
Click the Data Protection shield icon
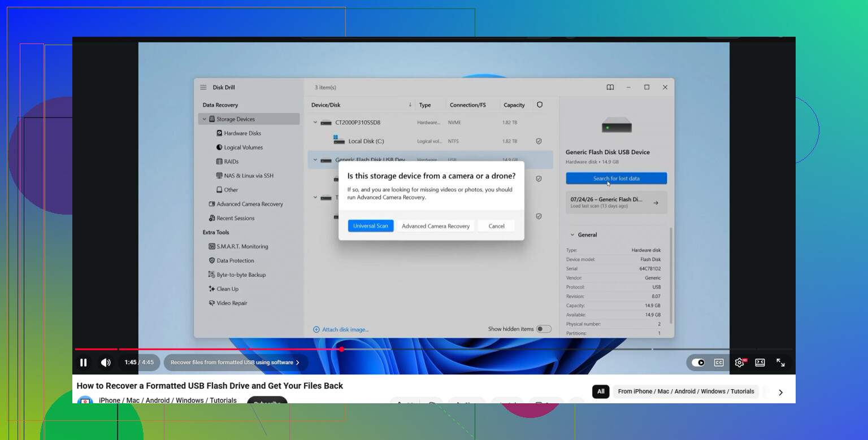(x=212, y=260)
